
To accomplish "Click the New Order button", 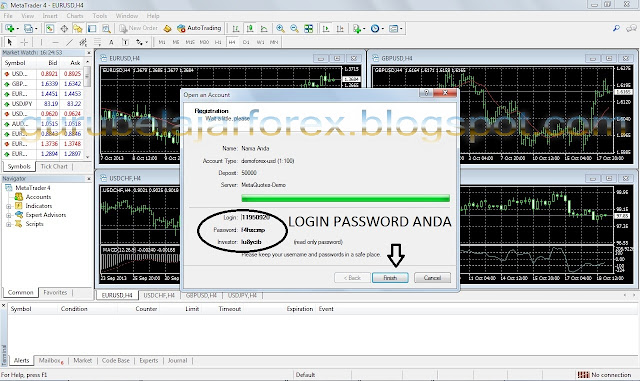I will click(x=138, y=28).
